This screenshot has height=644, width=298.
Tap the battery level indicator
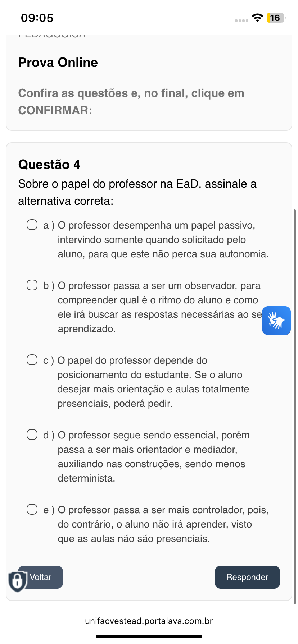pyautogui.click(x=276, y=18)
